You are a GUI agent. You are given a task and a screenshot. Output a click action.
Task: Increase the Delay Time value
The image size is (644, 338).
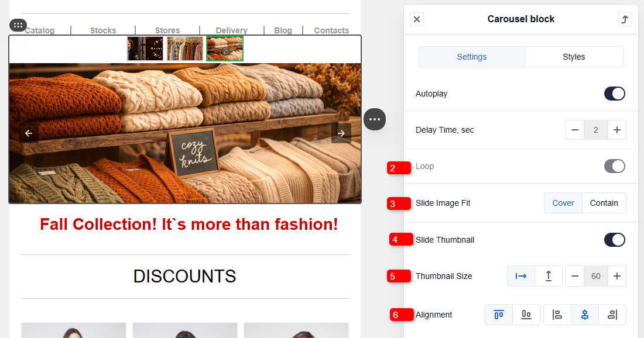pos(617,130)
